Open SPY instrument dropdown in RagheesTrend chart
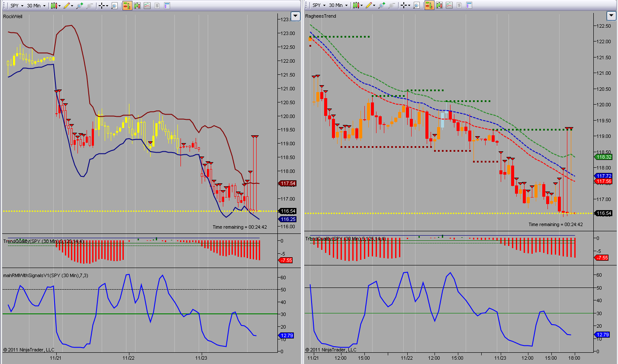The height and width of the screenshot is (364, 618). coord(319,5)
